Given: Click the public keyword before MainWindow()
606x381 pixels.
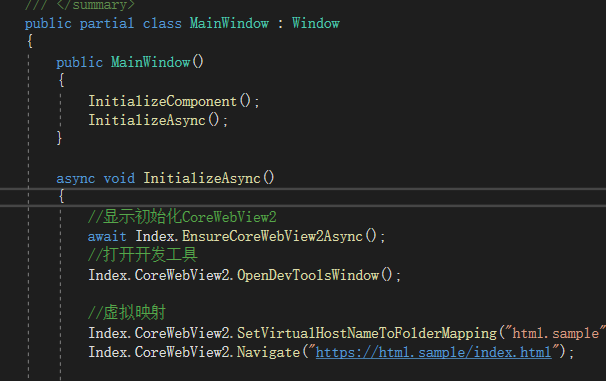Looking at the screenshot, I should (80, 63).
